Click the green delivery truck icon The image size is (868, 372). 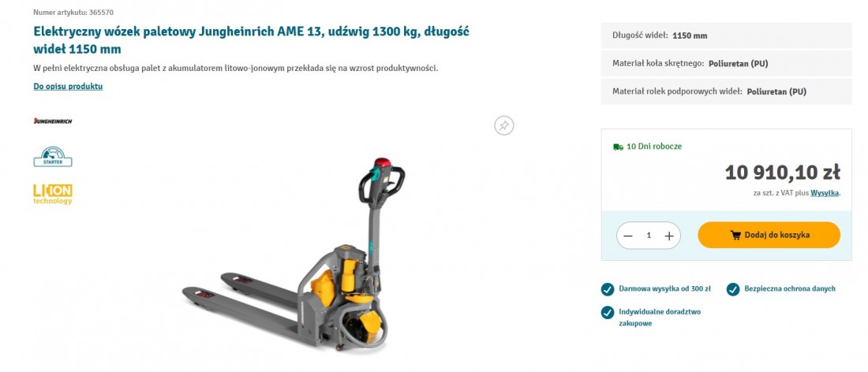pos(618,147)
